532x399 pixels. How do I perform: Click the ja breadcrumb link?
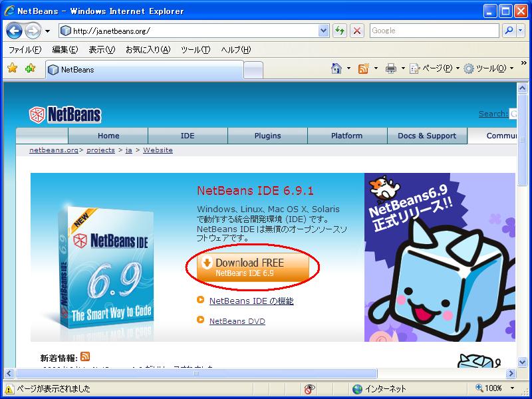[128, 150]
